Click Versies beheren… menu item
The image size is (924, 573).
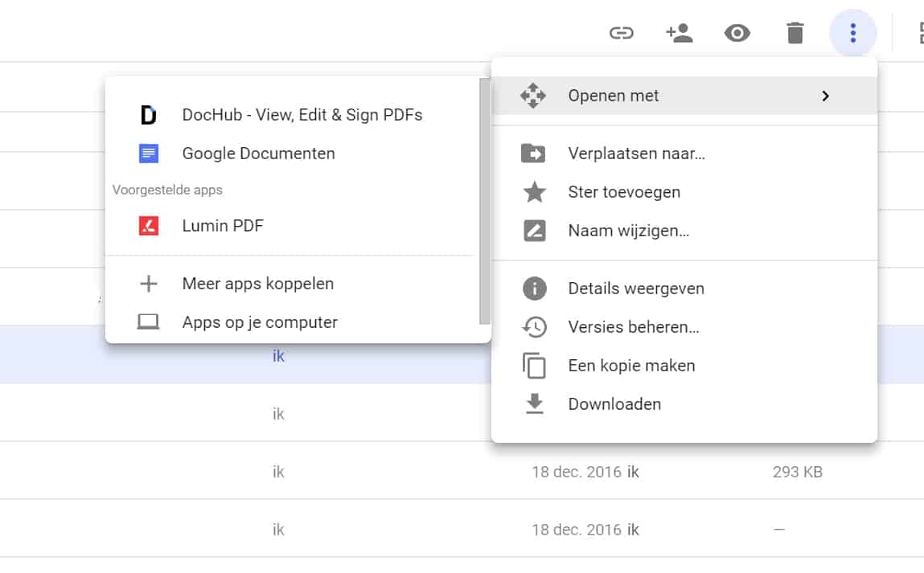pyautogui.click(x=633, y=327)
